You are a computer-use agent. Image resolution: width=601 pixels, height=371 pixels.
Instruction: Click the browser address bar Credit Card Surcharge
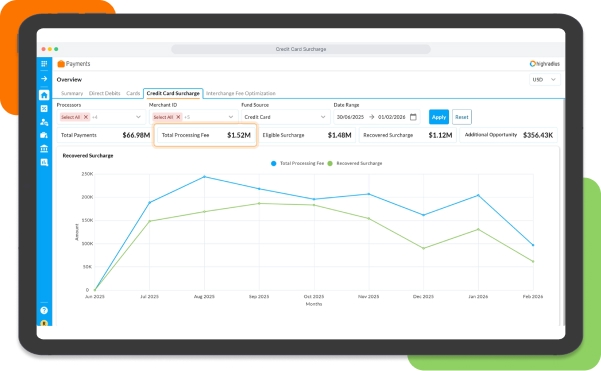[301, 49]
